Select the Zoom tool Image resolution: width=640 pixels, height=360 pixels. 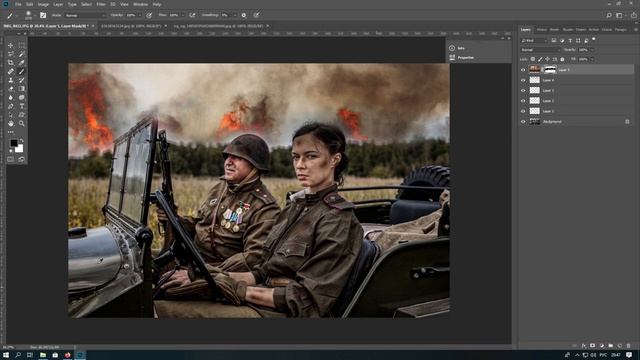(x=22, y=124)
